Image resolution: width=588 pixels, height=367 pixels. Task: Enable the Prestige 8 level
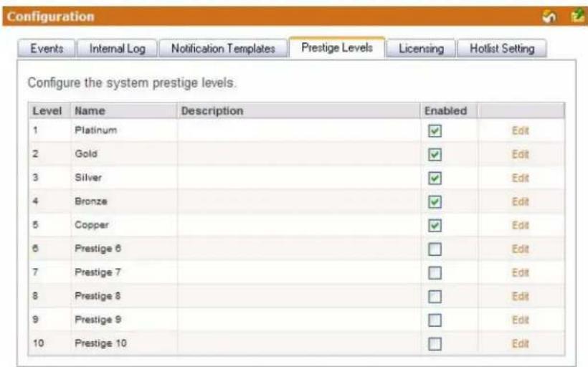coord(435,297)
